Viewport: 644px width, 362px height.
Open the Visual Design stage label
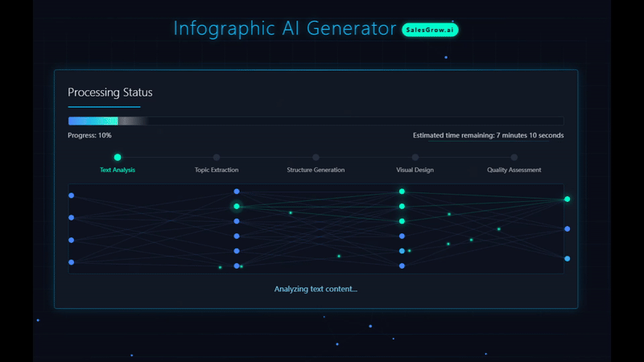[x=415, y=170]
